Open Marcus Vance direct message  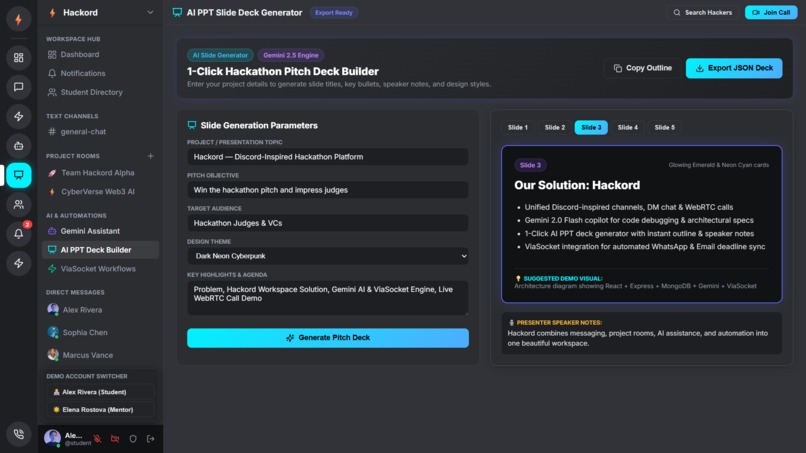(100, 355)
